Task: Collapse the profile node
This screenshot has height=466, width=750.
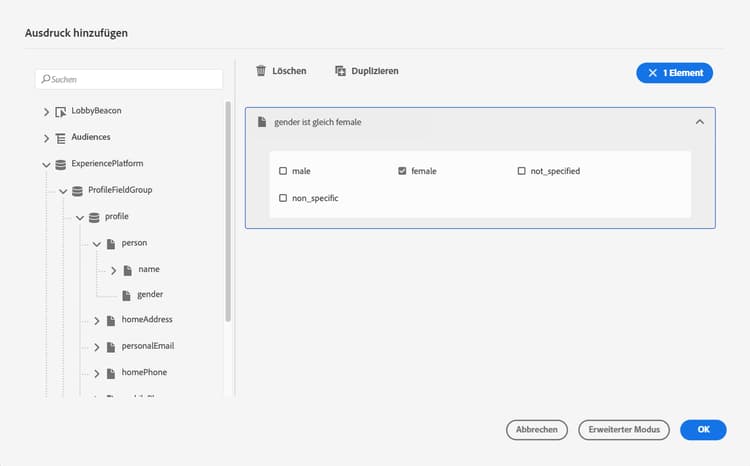Action: [x=80, y=218]
